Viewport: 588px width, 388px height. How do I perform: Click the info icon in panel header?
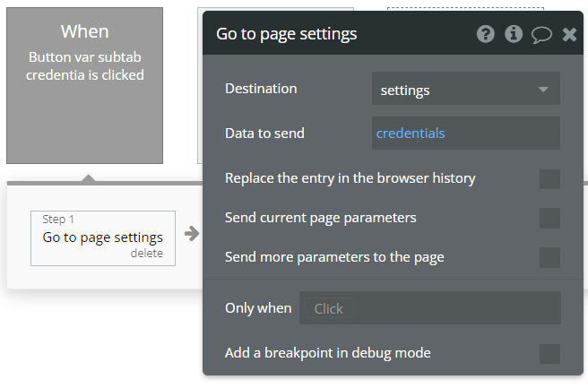tap(514, 34)
